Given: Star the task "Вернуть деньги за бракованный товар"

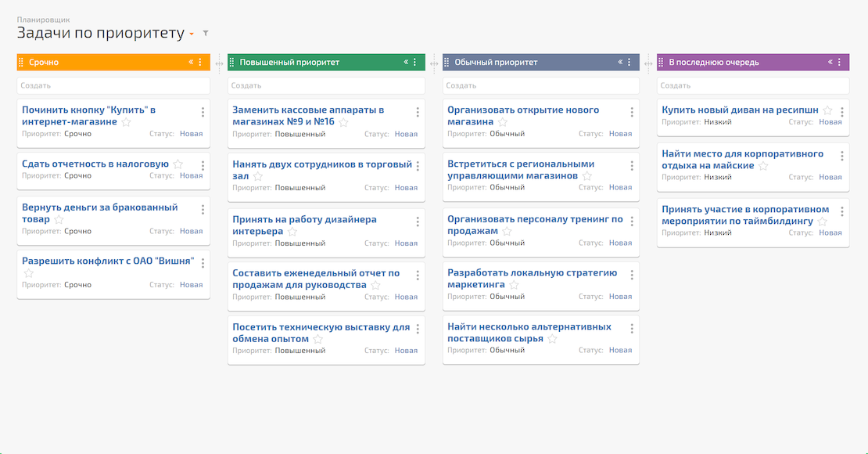Looking at the screenshot, I should pos(59,220).
